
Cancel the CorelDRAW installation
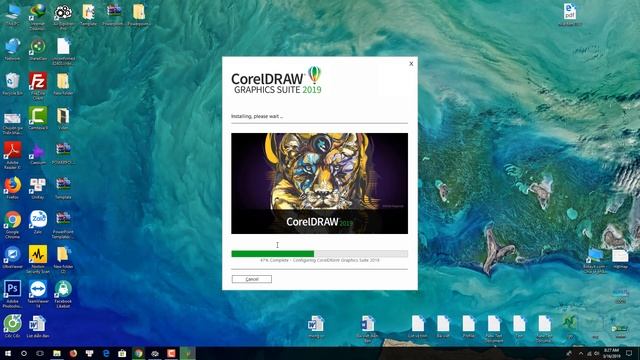click(x=251, y=279)
